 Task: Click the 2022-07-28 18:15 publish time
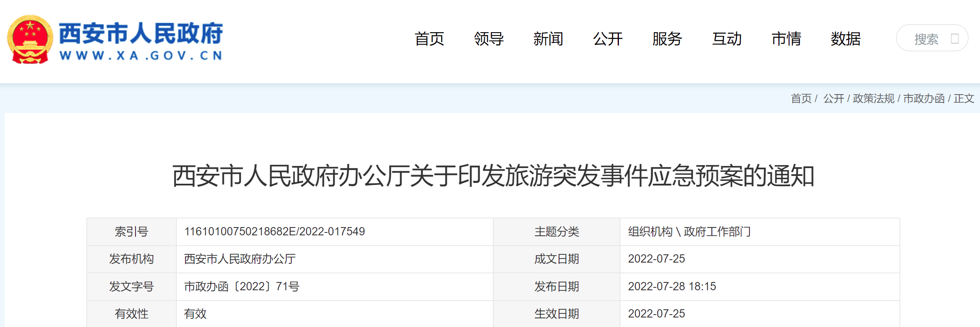click(x=672, y=286)
